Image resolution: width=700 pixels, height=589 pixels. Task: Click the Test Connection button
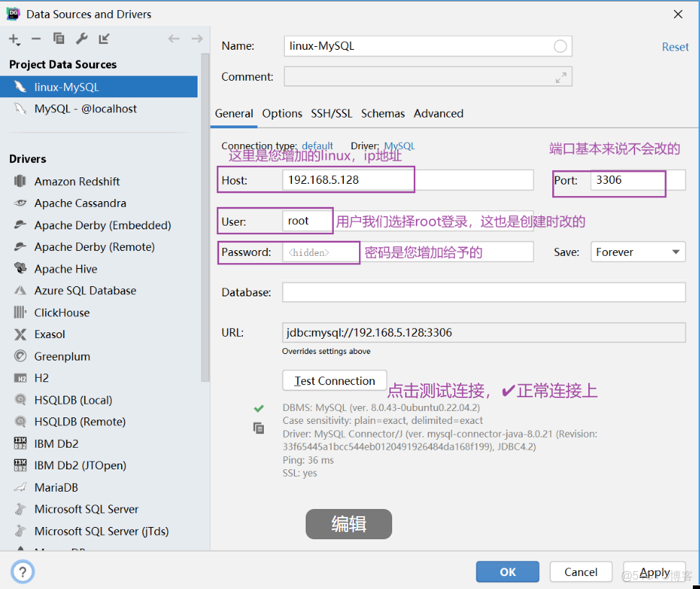pos(335,381)
